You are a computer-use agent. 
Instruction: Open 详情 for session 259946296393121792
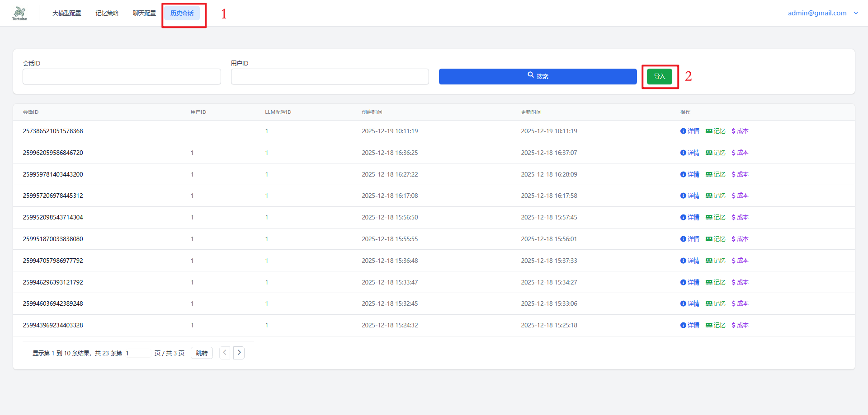690,282
